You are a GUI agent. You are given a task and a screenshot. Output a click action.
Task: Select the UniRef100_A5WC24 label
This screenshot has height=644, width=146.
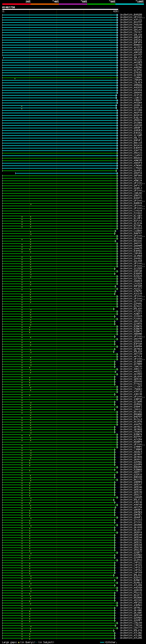click(x=131, y=180)
